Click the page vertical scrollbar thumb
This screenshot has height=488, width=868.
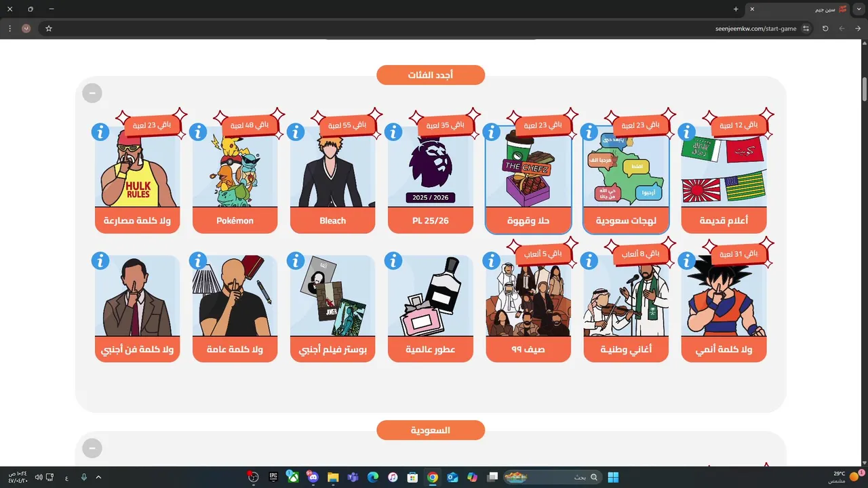[865, 89]
